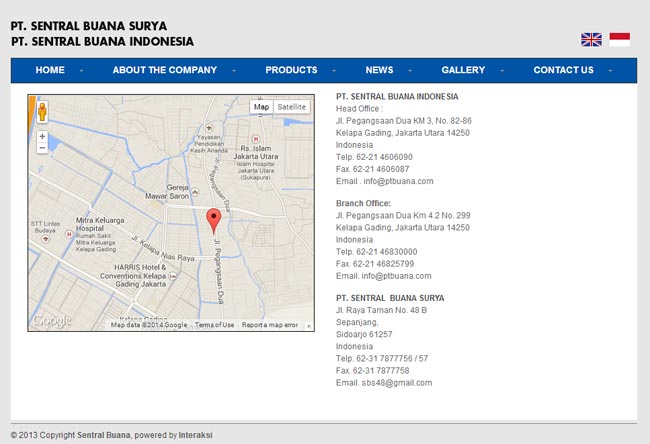Click PT. SENTRAL BUANA SURYA header logo
The image size is (650, 444).
(x=89, y=26)
